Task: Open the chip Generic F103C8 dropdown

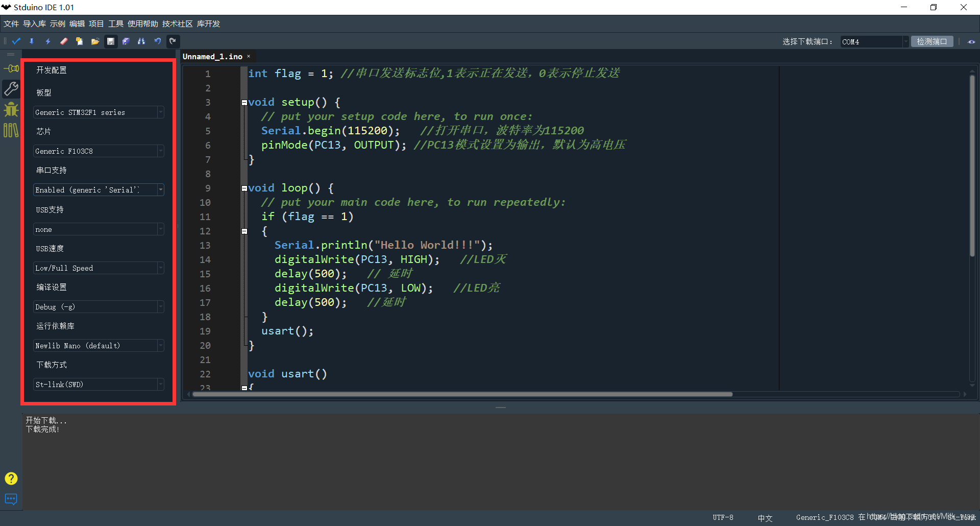Action: 99,151
